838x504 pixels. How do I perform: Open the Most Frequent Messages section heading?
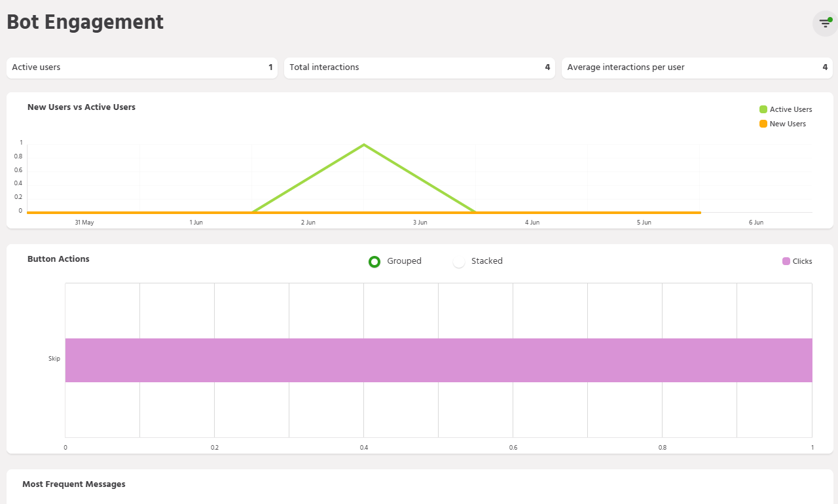[x=74, y=484]
